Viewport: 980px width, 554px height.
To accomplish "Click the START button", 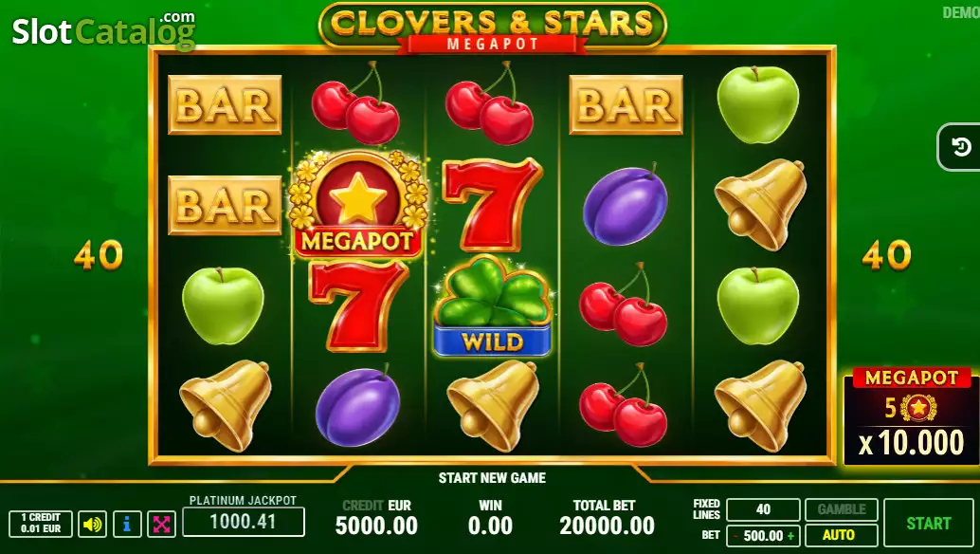I will pos(928,523).
